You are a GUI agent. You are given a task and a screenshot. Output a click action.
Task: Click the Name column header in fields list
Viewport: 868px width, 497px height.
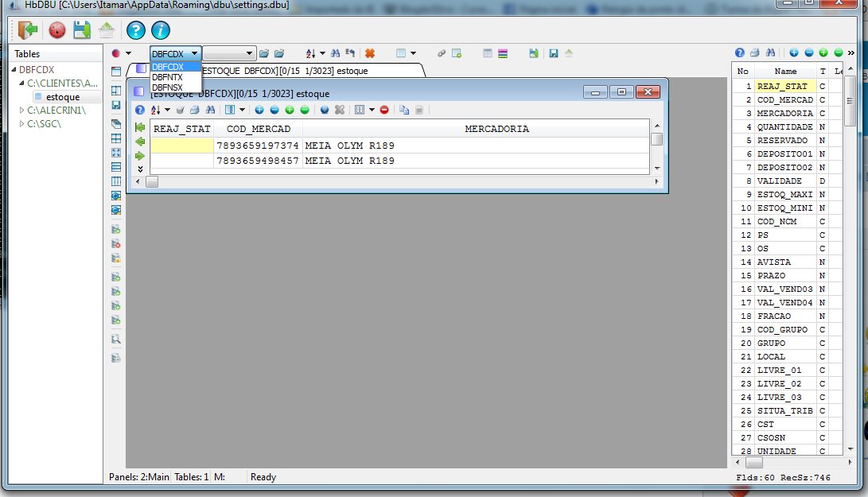click(785, 71)
